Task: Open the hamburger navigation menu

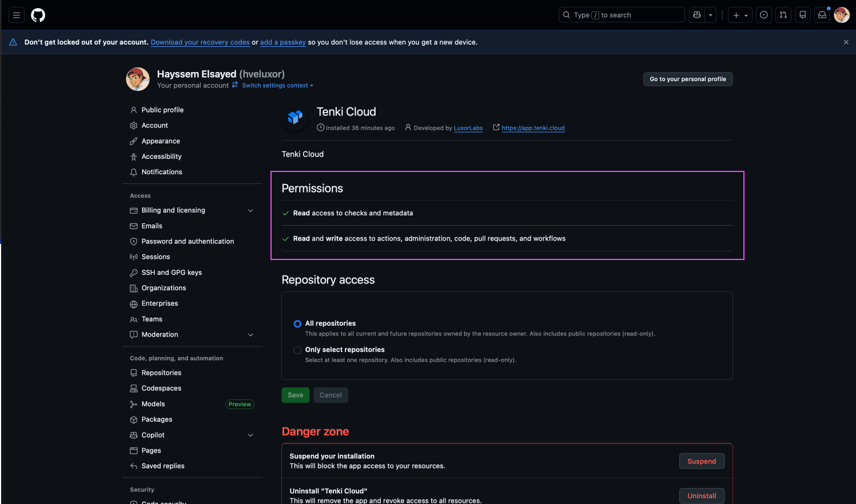Action: [17, 15]
